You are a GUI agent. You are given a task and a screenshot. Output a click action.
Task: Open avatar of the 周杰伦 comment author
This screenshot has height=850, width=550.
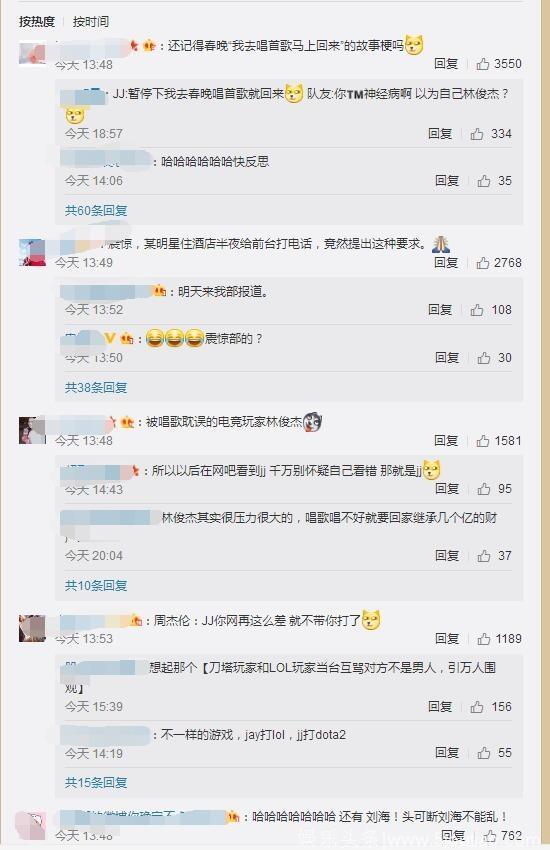click(x=33, y=628)
